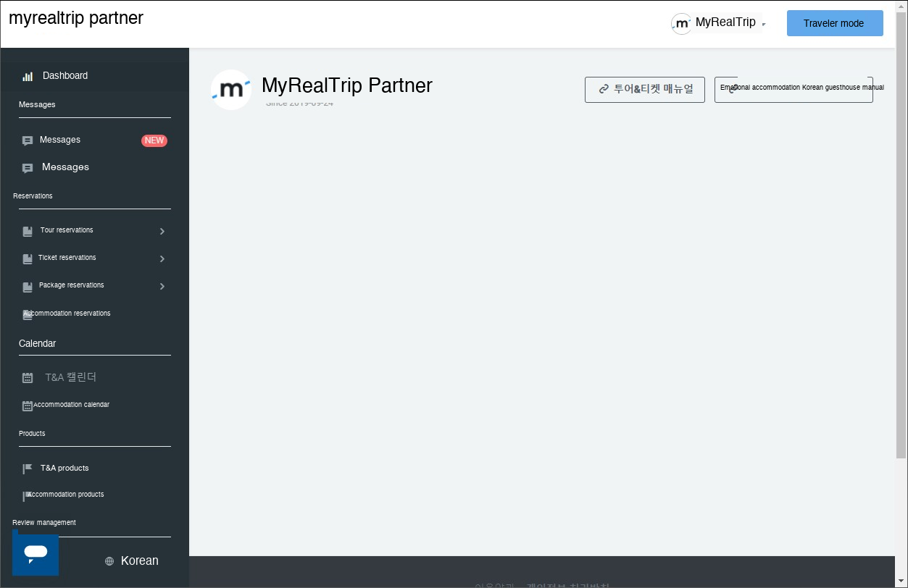This screenshot has height=588, width=908.
Task: Click the Package reservations book icon
Action: point(28,287)
